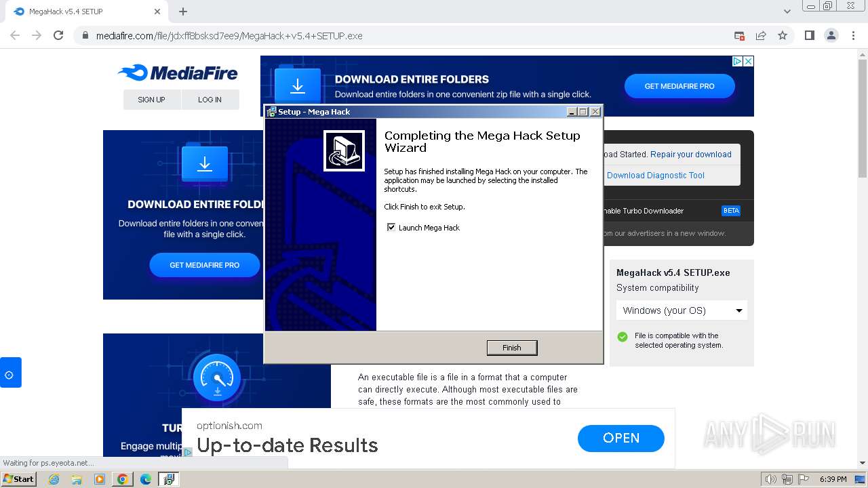Image resolution: width=868 pixels, height=488 pixels.
Task: Click the AdChoices icon on top banner
Action: pos(738,61)
